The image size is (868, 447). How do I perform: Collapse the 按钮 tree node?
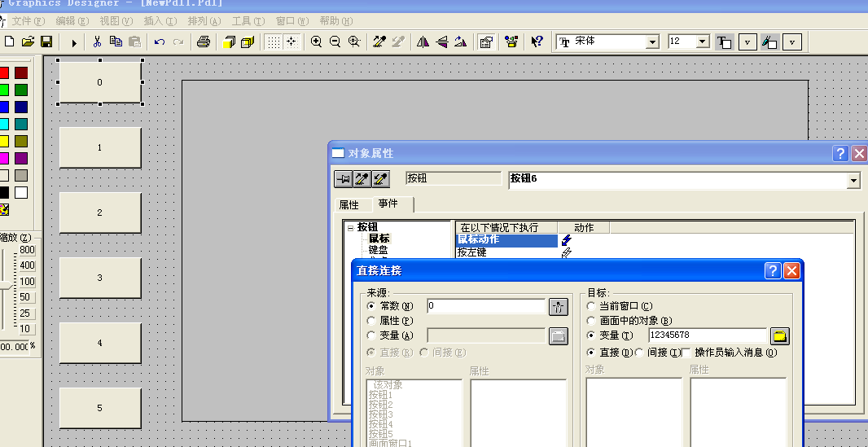point(350,228)
